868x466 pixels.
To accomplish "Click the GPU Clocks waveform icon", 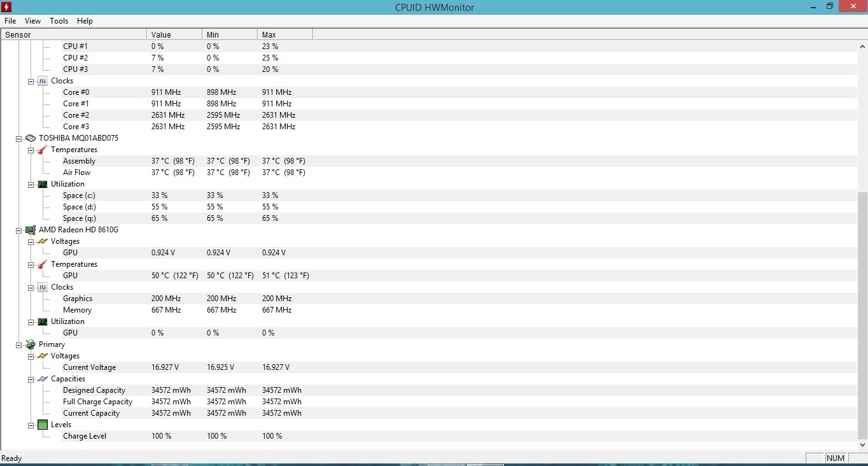I will 43,287.
